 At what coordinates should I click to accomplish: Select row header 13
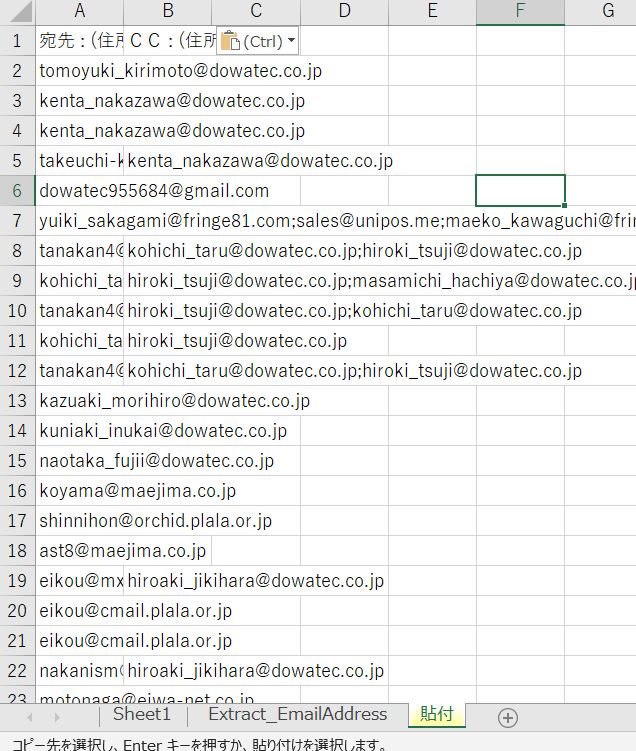(17, 401)
